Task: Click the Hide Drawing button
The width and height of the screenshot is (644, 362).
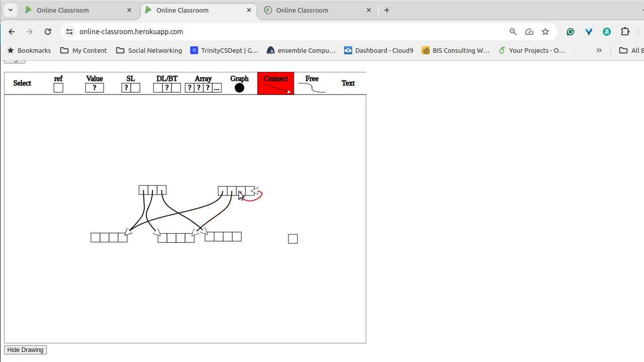Action: click(25, 350)
